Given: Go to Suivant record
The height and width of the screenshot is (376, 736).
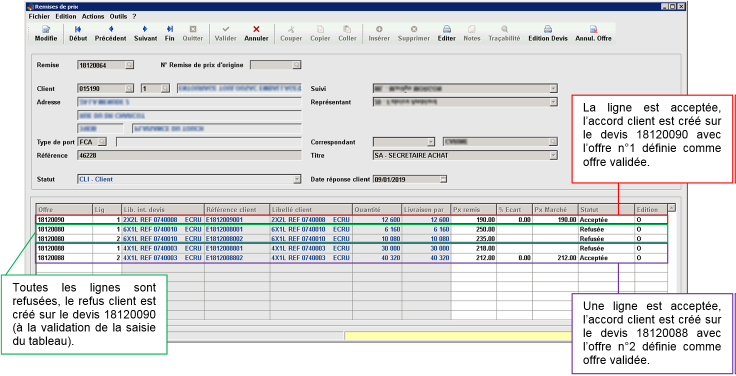Looking at the screenshot, I should [145, 33].
